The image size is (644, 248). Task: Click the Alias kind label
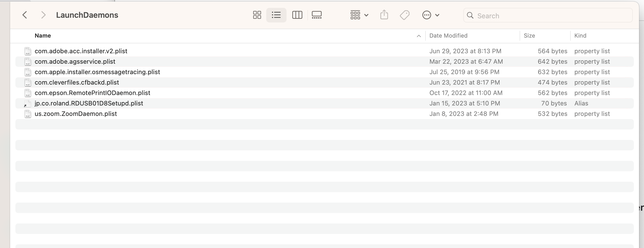(581, 103)
